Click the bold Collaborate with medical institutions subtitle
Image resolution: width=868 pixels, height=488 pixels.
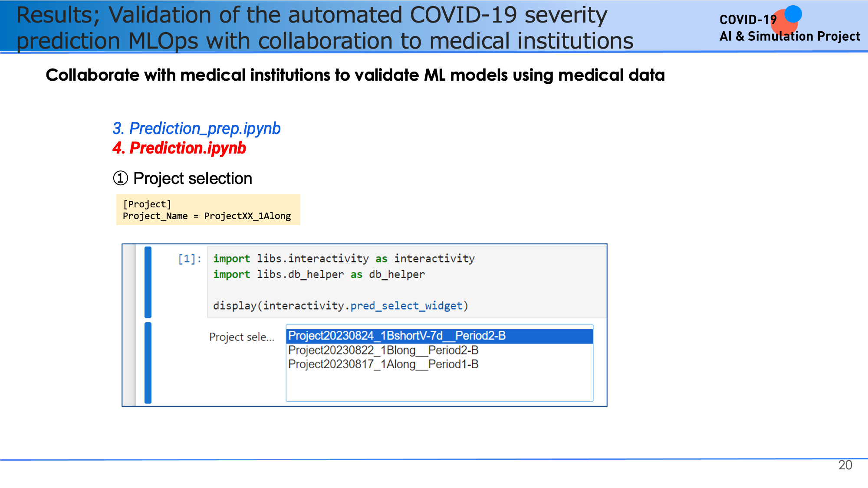[x=355, y=75]
